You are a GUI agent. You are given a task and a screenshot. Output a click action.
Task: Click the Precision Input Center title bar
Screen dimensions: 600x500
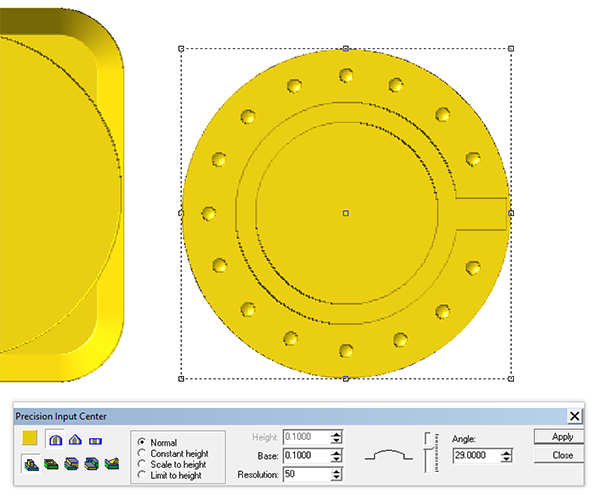pos(291,416)
